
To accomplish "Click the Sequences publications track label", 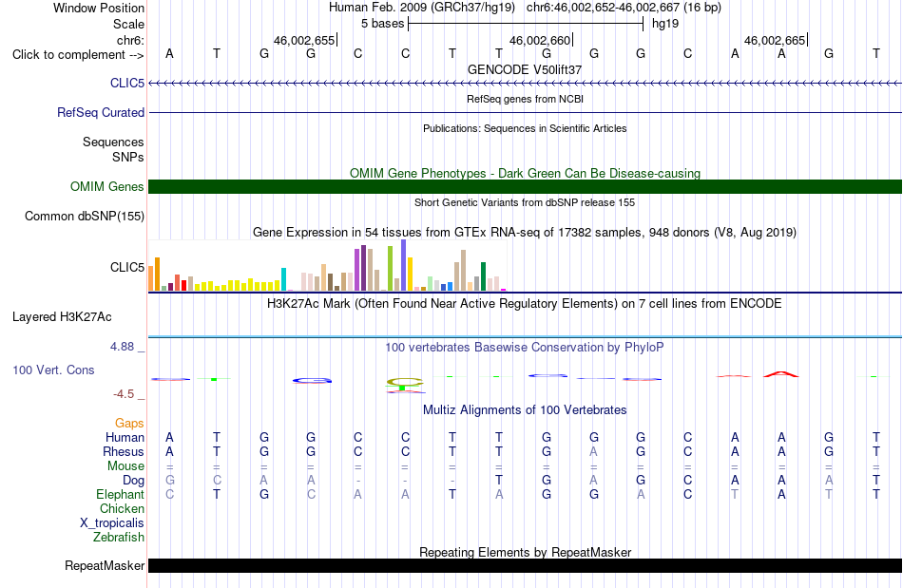I will tap(113, 142).
